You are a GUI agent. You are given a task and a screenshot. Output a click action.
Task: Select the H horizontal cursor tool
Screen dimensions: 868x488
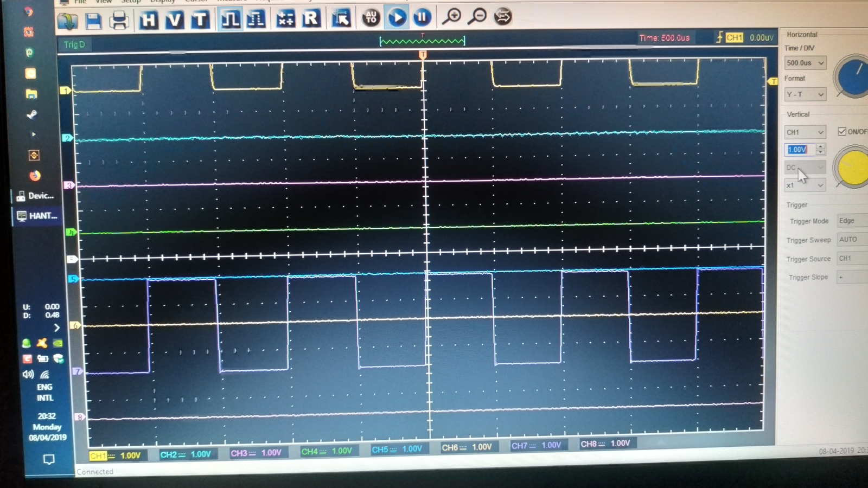tap(148, 20)
